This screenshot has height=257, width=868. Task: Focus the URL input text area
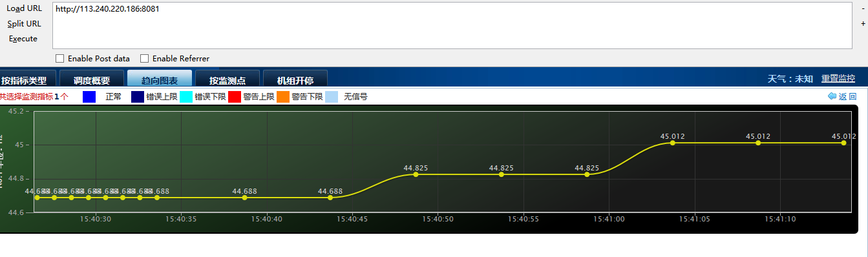pos(452,26)
